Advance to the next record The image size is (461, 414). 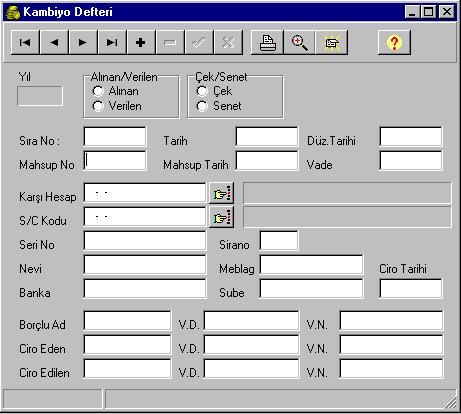pyautogui.click(x=83, y=42)
